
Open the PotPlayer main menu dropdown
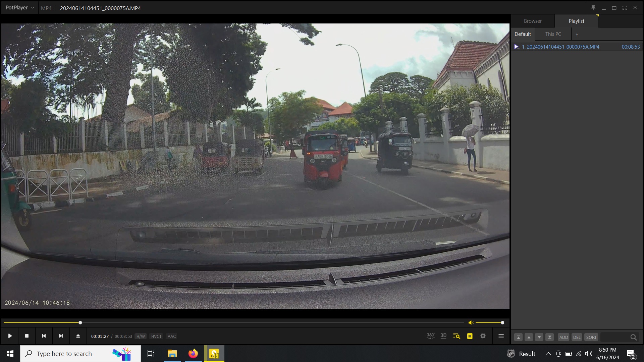tap(19, 8)
